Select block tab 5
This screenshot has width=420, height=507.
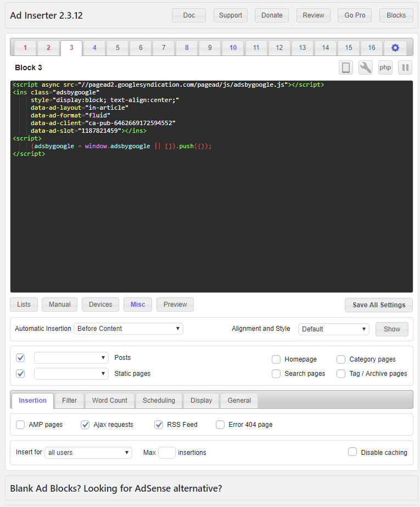click(117, 48)
